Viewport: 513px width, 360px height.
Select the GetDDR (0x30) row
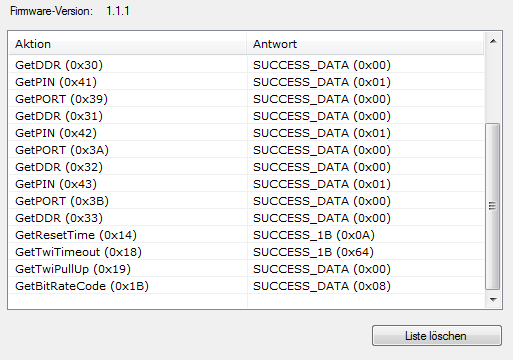[247, 65]
